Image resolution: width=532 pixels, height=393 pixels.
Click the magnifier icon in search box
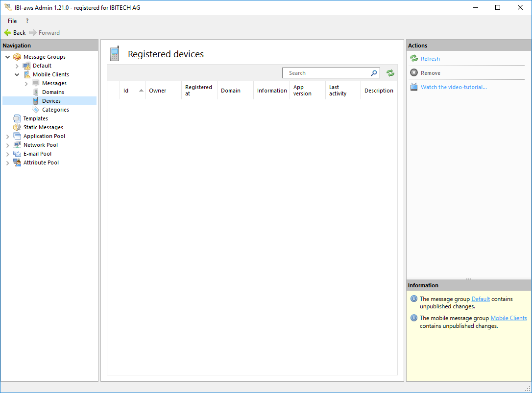[374, 73]
